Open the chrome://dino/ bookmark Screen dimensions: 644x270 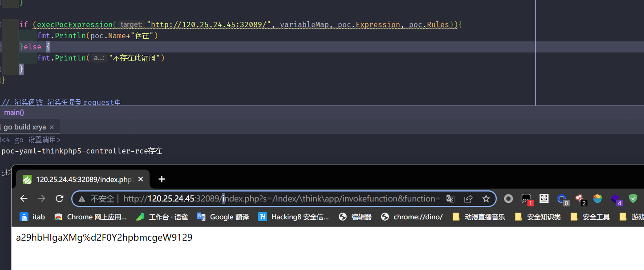click(412, 217)
